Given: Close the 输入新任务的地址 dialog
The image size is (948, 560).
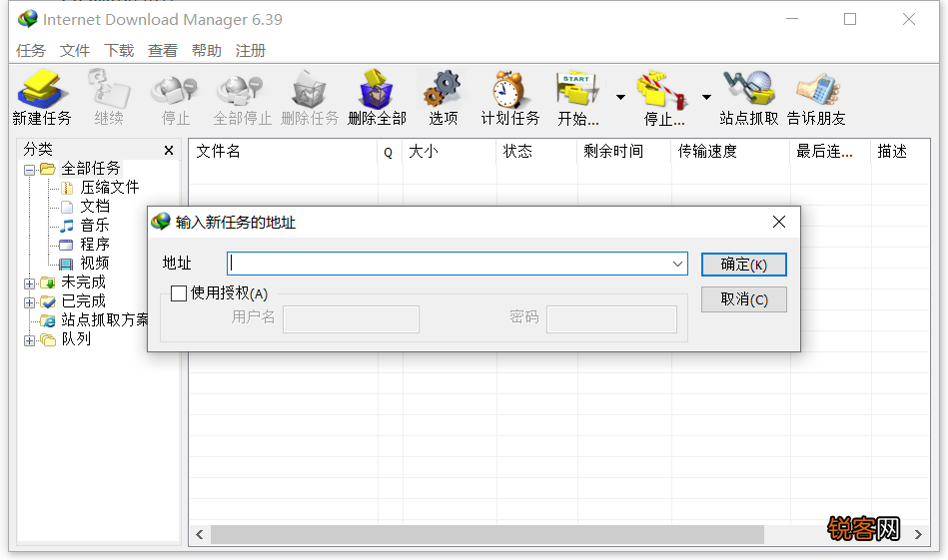Looking at the screenshot, I should click(x=779, y=222).
